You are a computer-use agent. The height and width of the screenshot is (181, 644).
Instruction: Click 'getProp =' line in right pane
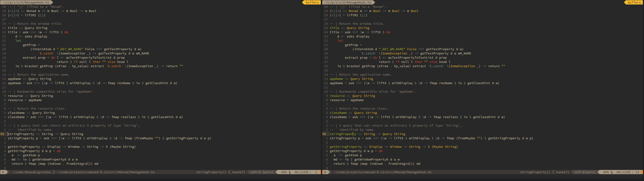(x=353, y=45)
